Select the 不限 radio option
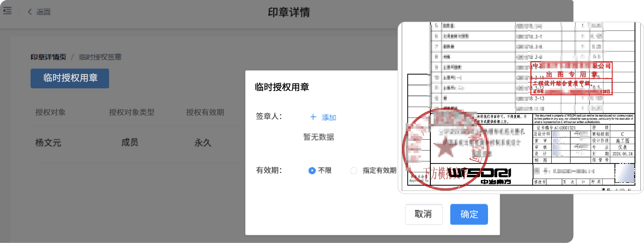Screen dimensions: 644x243 click(x=312, y=170)
